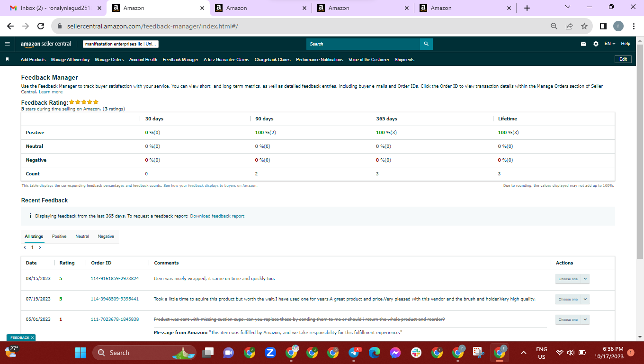The width and height of the screenshot is (644, 364).
Task: Click the Download feedback report link
Action: (x=217, y=216)
